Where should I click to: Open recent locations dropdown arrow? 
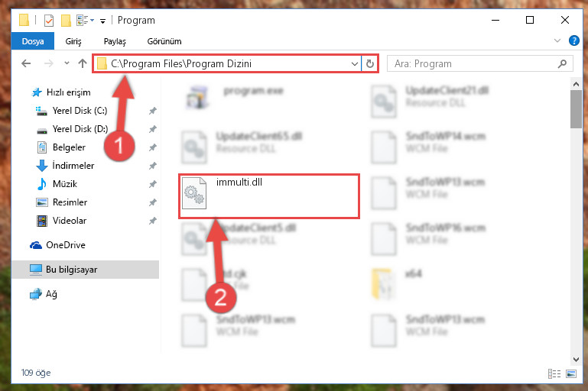click(x=67, y=63)
